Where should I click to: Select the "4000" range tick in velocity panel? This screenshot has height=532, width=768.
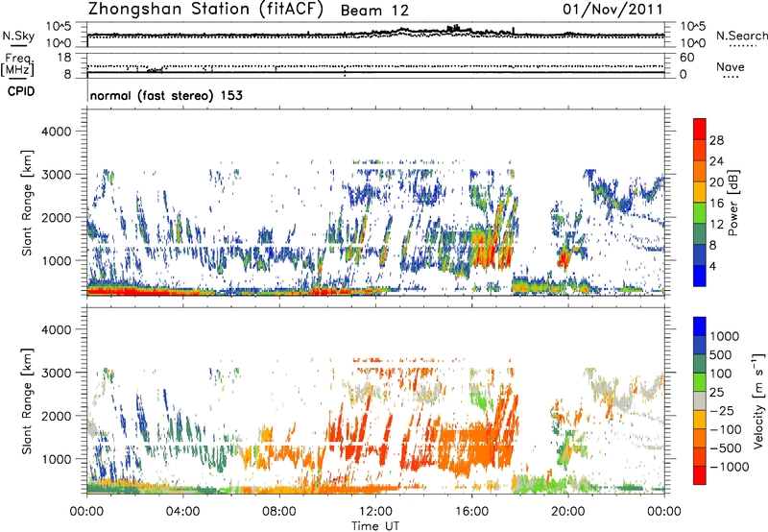point(56,329)
